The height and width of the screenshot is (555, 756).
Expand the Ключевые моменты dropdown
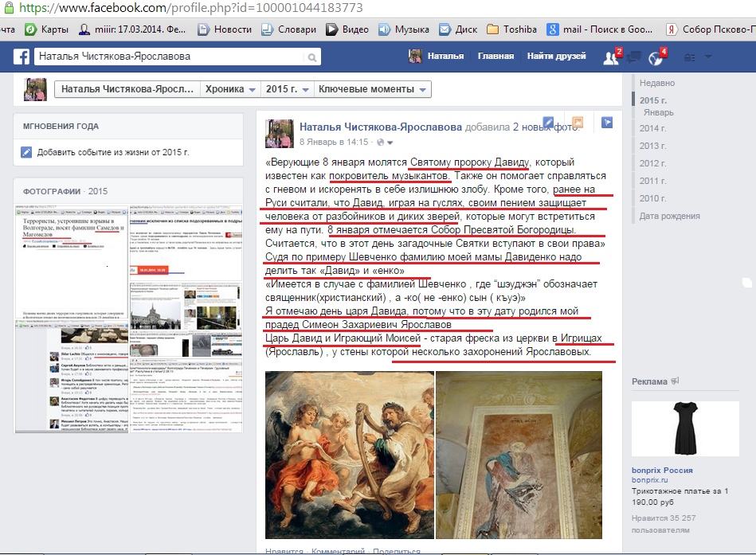(x=372, y=89)
